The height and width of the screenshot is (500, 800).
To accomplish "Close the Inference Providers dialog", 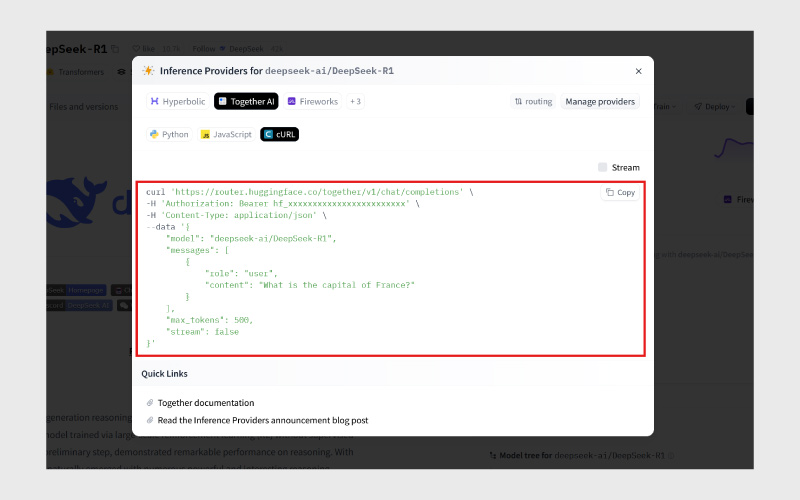I will (x=639, y=71).
